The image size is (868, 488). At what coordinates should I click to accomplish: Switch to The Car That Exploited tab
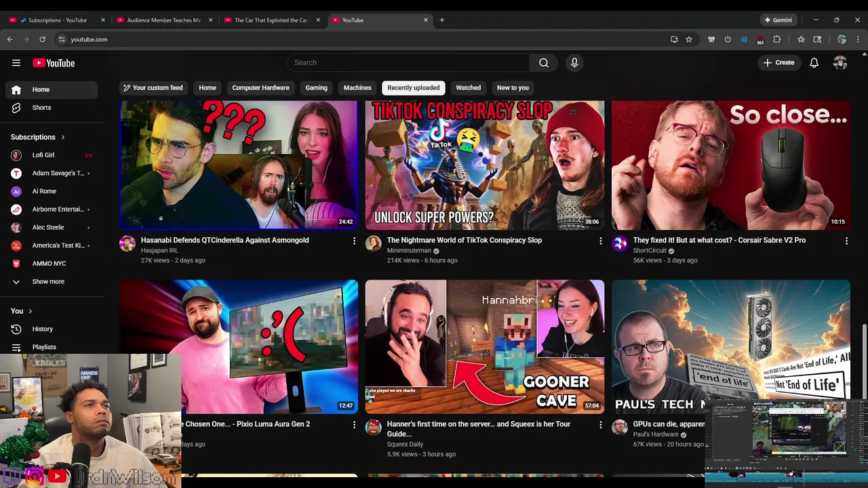271,20
